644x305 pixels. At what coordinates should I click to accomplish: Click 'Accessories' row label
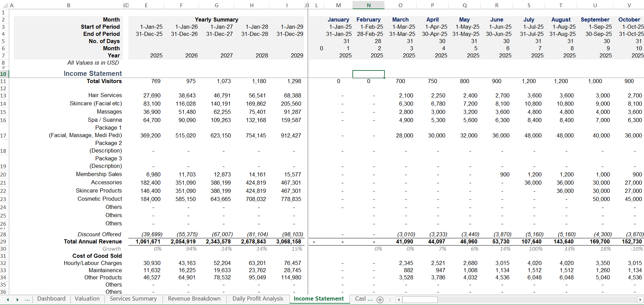pyautogui.click(x=106, y=183)
